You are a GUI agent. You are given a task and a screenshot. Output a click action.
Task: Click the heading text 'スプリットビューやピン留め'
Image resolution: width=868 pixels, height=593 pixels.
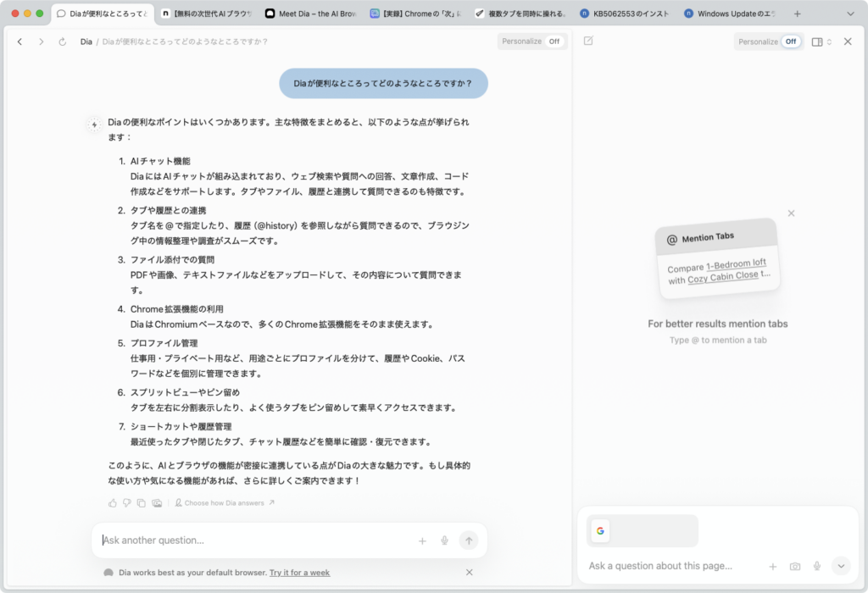(x=185, y=392)
